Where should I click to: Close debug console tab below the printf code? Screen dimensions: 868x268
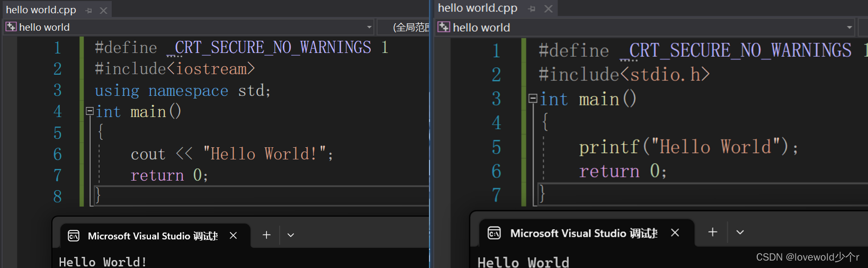pyautogui.click(x=675, y=233)
